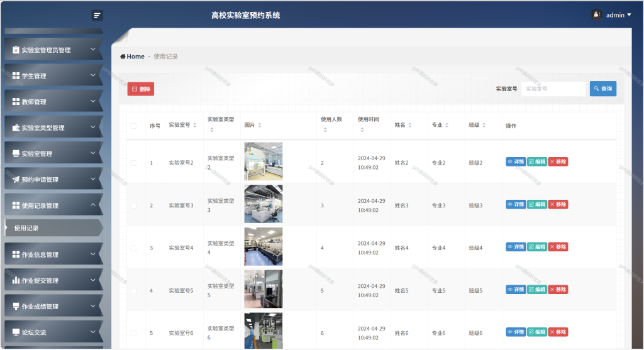The width and height of the screenshot is (644, 350).
Task: Open the 论坛交流 sidebar menu
Action: [x=54, y=332]
